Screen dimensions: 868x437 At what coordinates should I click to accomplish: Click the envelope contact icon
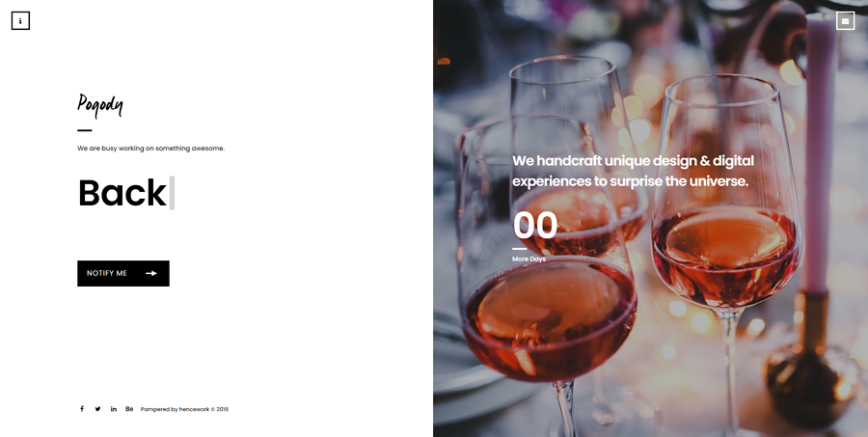(x=845, y=21)
